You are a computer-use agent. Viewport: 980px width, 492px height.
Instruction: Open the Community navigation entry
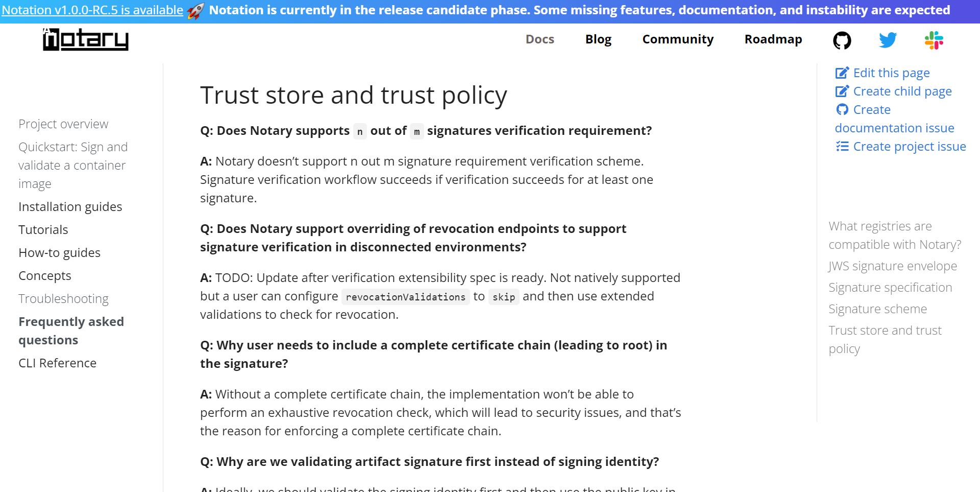coord(678,39)
